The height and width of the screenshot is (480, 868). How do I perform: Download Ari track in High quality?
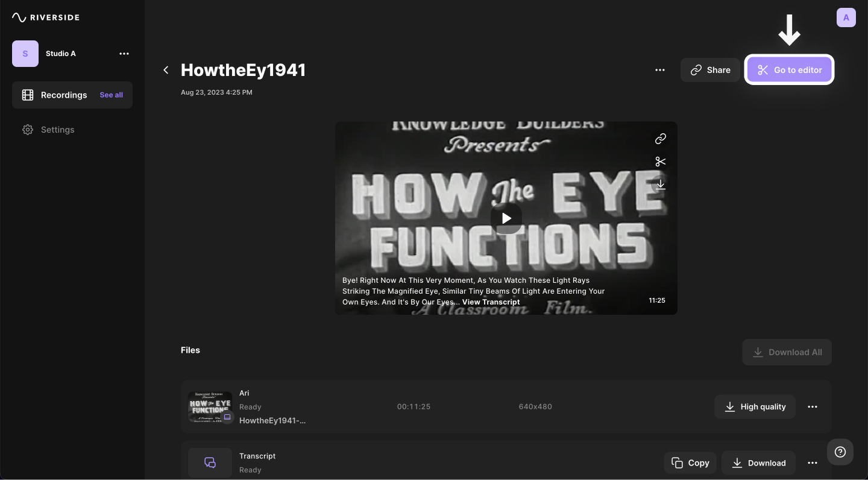click(755, 406)
